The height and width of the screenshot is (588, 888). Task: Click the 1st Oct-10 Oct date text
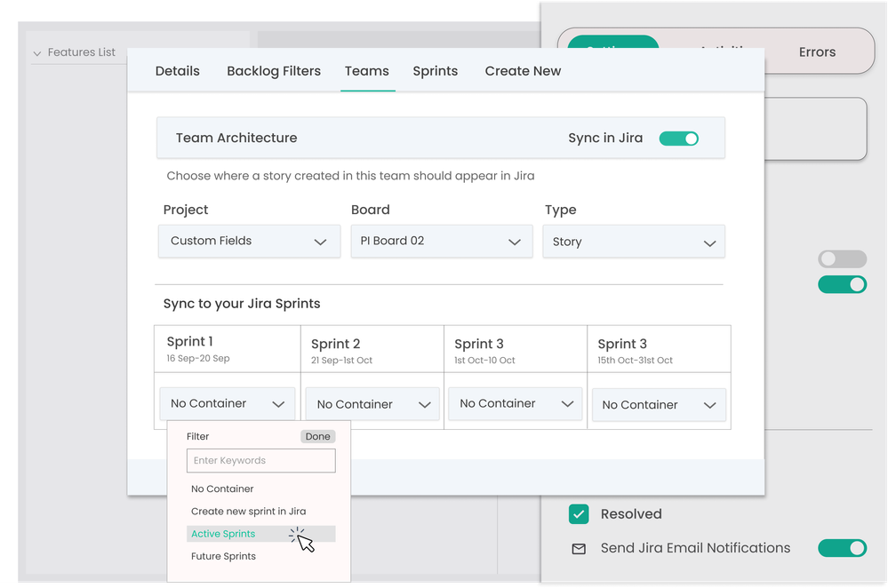[x=484, y=361]
